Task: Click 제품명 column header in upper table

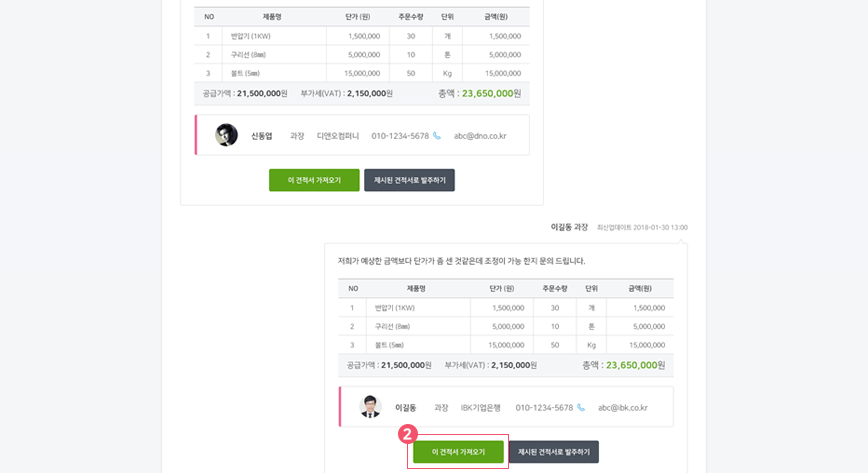Action: (x=272, y=17)
